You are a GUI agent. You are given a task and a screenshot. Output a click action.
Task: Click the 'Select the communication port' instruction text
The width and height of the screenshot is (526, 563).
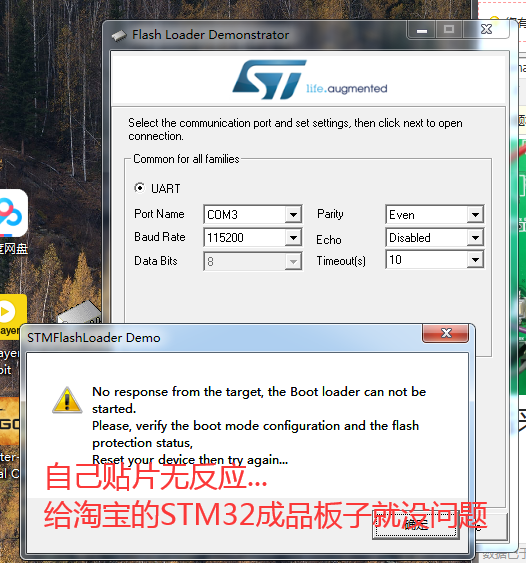(295, 130)
